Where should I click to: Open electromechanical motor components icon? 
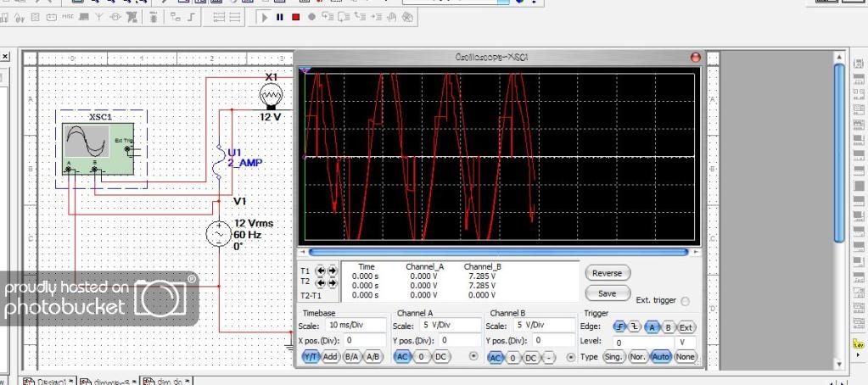(x=115, y=17)
